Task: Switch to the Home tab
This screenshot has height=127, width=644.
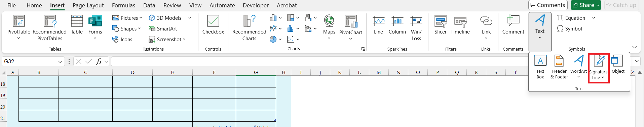Action: [34, 5]
